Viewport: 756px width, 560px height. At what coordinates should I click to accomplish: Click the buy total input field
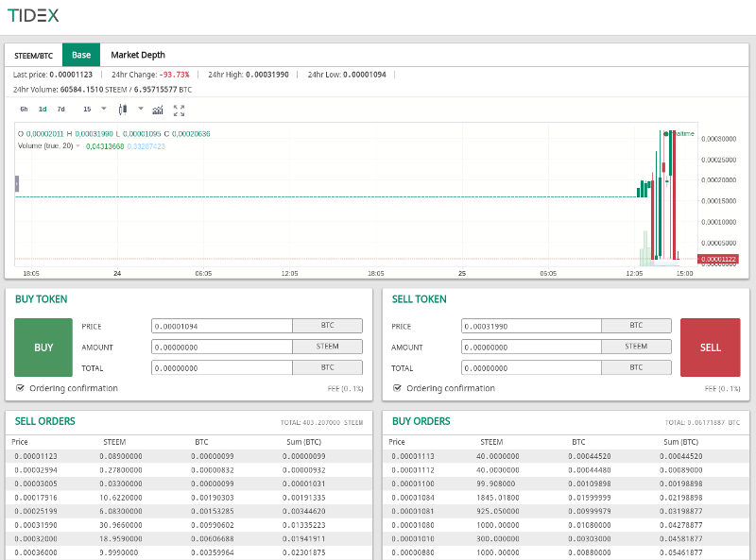pos(222,367)
